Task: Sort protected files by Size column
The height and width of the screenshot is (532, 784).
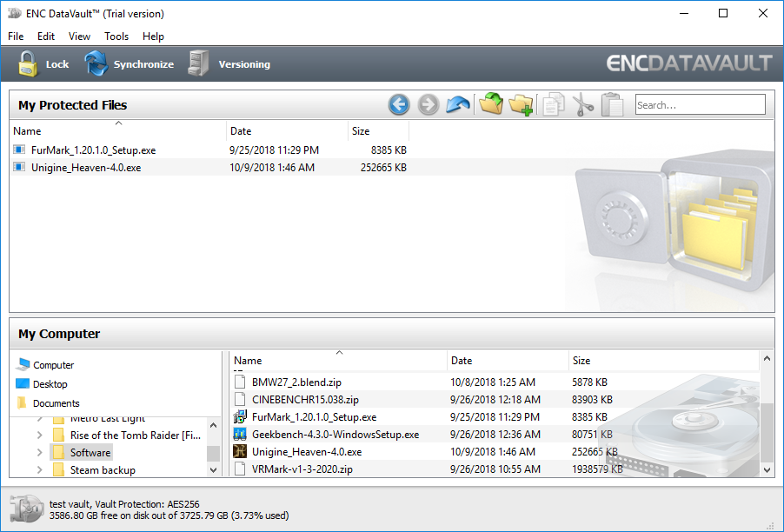Action: [378, 131]
